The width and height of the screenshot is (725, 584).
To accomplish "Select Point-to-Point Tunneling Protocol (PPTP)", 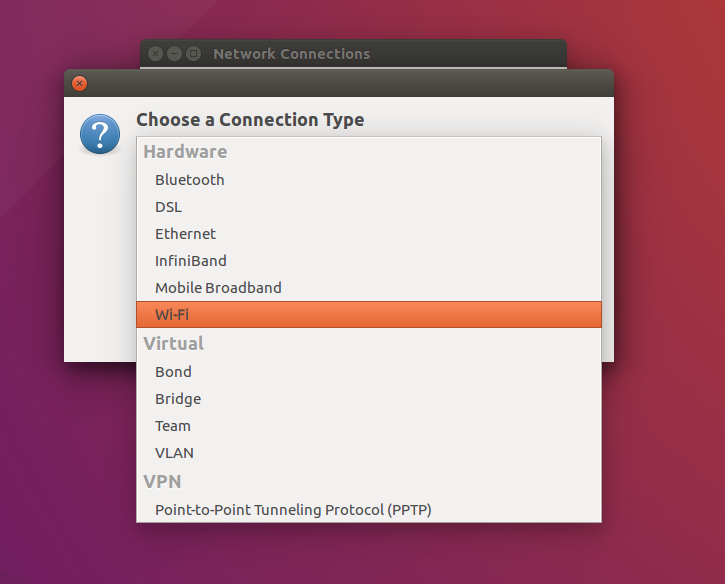I will 369,510.
